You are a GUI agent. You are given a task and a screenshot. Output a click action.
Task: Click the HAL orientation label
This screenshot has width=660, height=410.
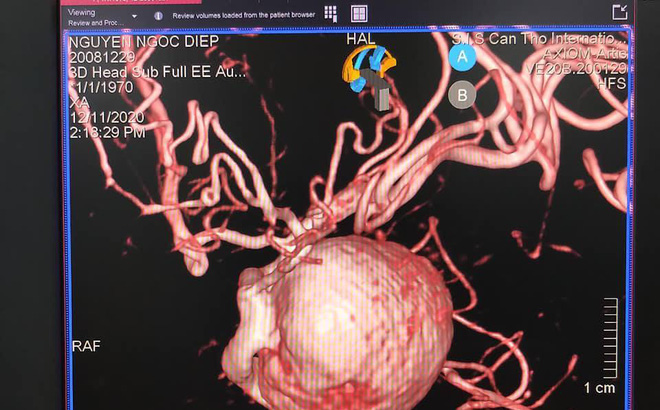[362, 39]
